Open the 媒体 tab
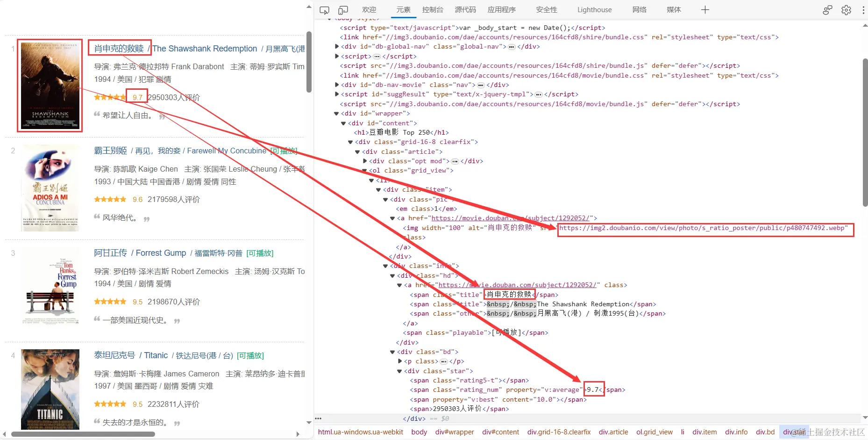The image size is (868, 440). [674, 10]
